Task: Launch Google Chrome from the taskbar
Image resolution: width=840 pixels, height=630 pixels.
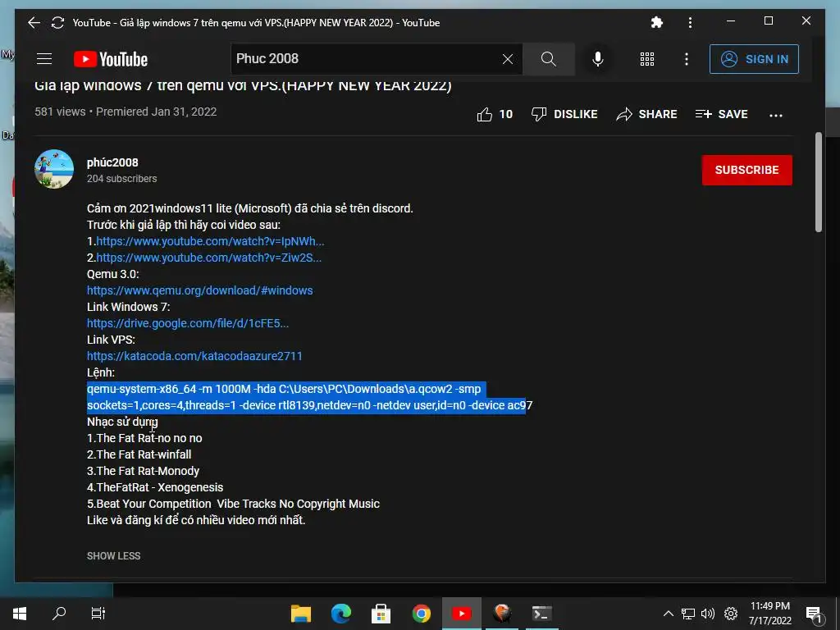Action: click(421, 614)
